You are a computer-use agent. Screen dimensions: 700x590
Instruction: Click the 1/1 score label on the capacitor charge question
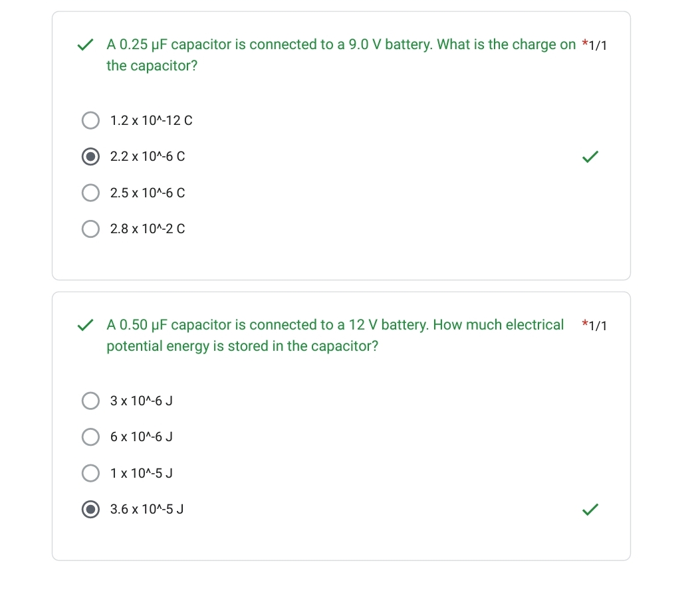pyautogui.click(x=597, y=45)
